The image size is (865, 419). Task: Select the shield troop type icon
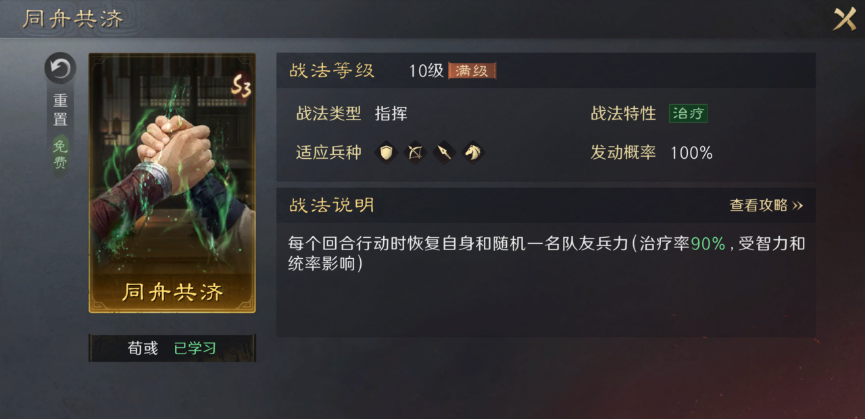(386, 152)
